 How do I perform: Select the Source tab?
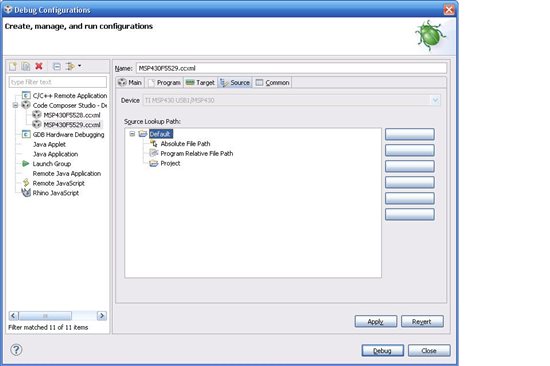235,82
